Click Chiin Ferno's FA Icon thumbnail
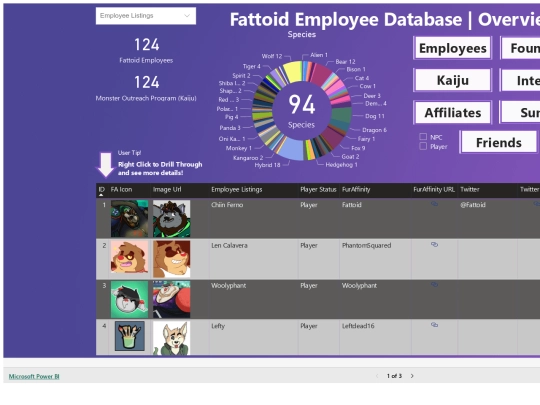This screenshot has width=540, height=405. pos(129,218)
